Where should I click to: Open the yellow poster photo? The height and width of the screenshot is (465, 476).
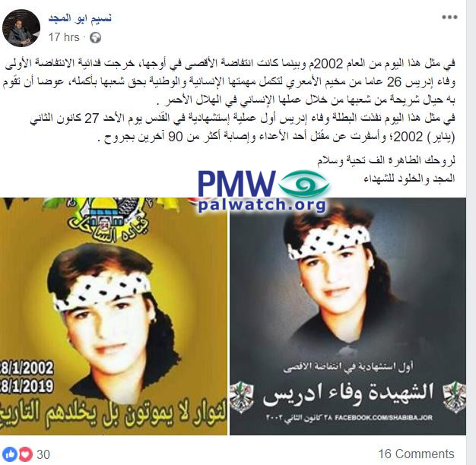coord(113,316)
